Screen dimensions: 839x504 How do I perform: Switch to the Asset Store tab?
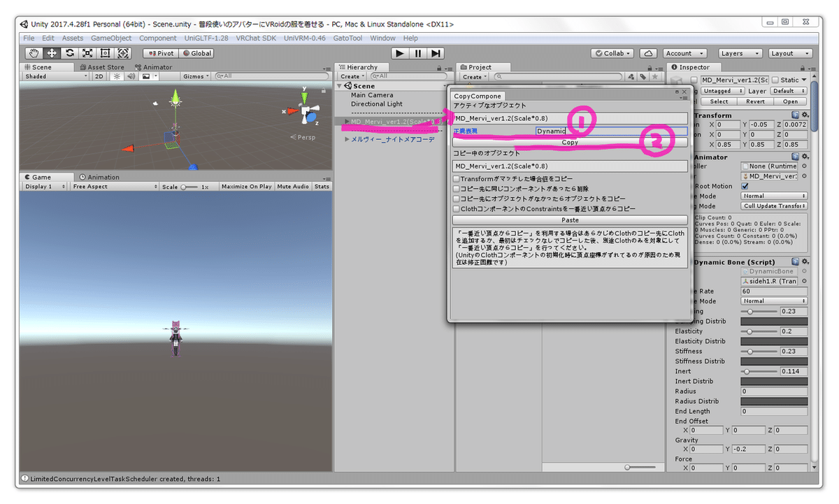101,67
